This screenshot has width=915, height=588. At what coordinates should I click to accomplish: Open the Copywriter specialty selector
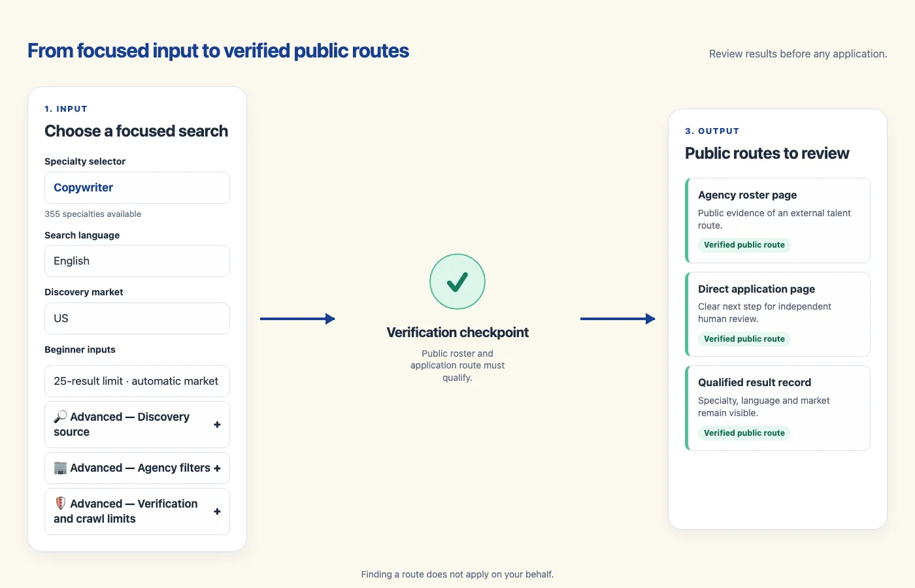pyautogui.click(x=137, y=188)
